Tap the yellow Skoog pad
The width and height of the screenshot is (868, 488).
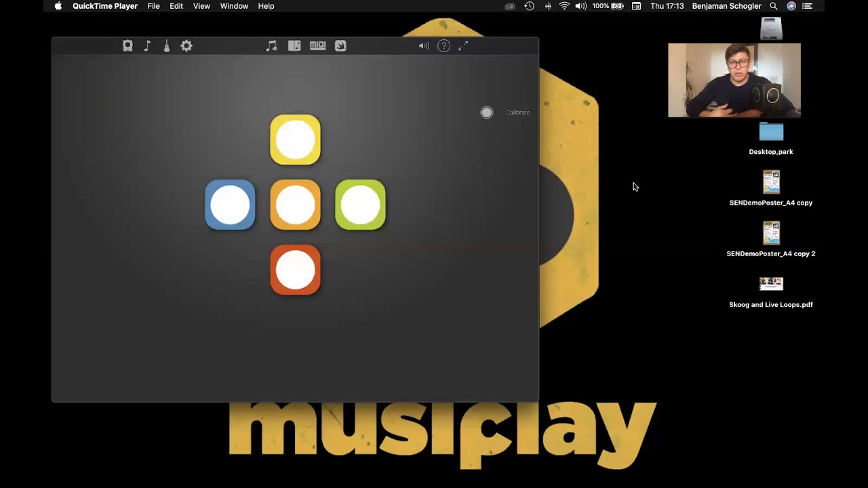[295, 140]
